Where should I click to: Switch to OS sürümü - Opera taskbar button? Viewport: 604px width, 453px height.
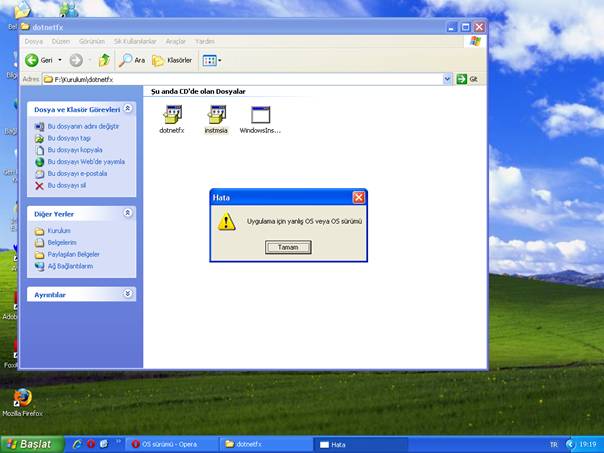click(x=172, y=445)
